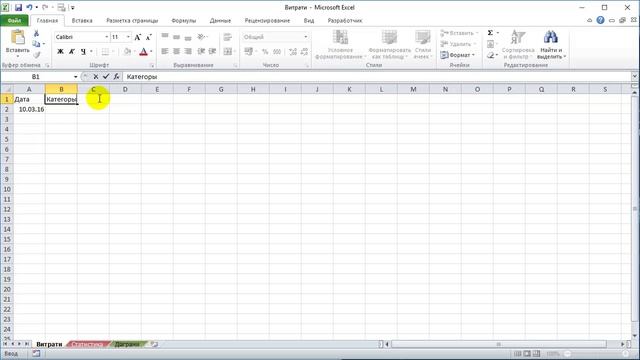Open the AutoSum dropdown arrow
Screen dimensions: 640x360
[498, 33]
